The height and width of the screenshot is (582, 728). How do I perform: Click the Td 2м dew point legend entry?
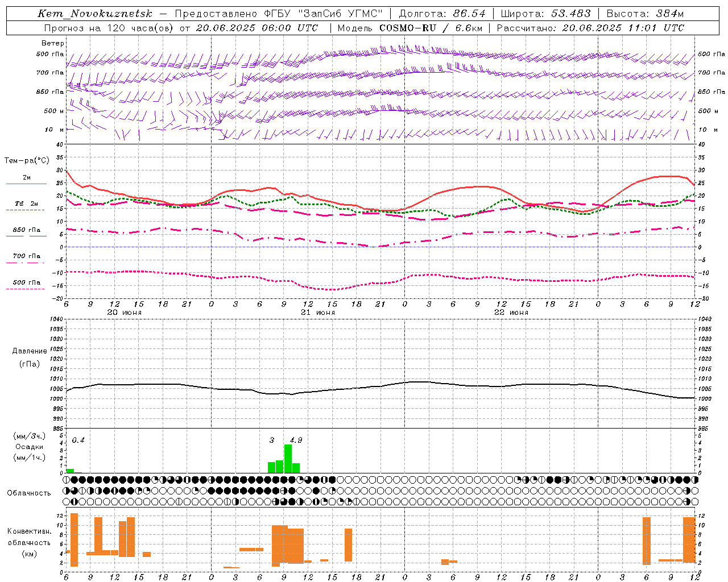click(x=26, y=203)
